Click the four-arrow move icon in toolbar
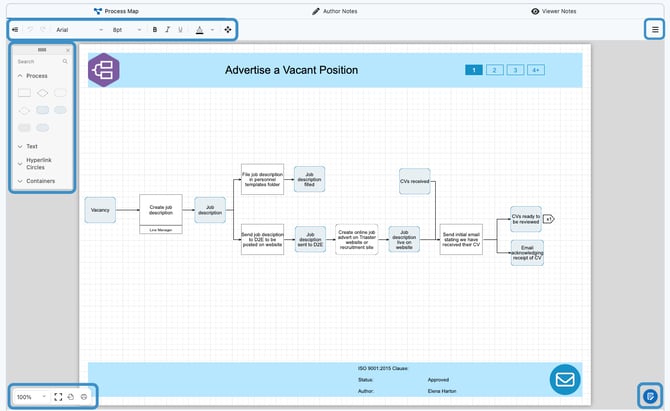670x411 pixels. [228, 30]
